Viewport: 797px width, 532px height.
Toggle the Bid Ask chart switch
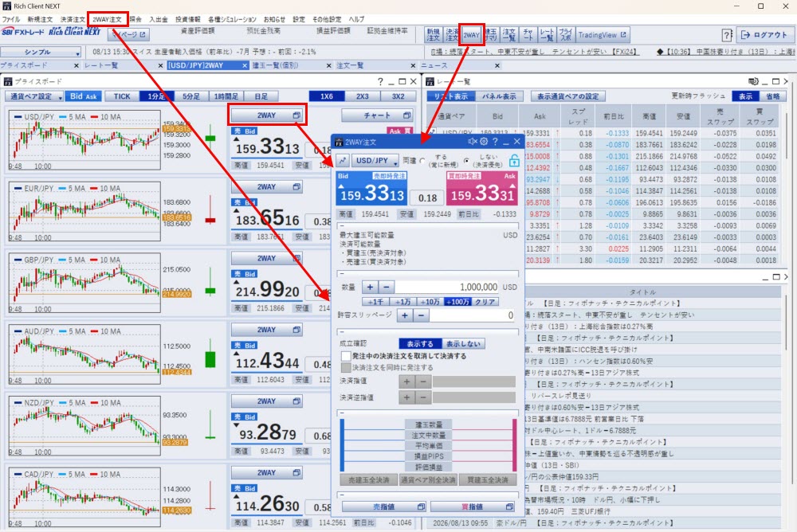click(84, 96)
